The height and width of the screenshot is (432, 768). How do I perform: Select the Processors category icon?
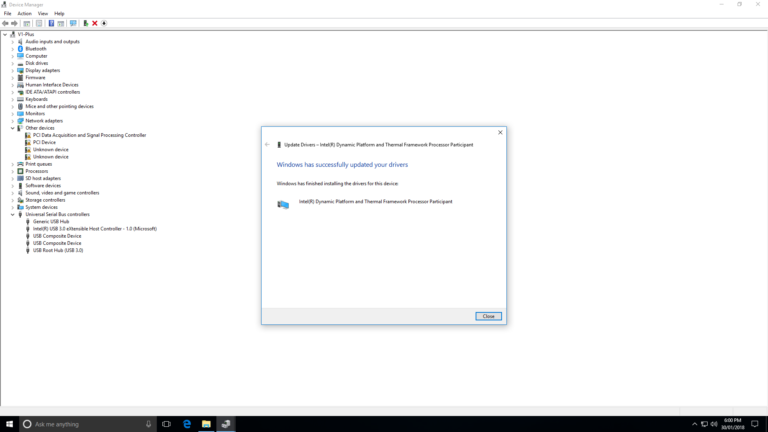pos(20,171)
